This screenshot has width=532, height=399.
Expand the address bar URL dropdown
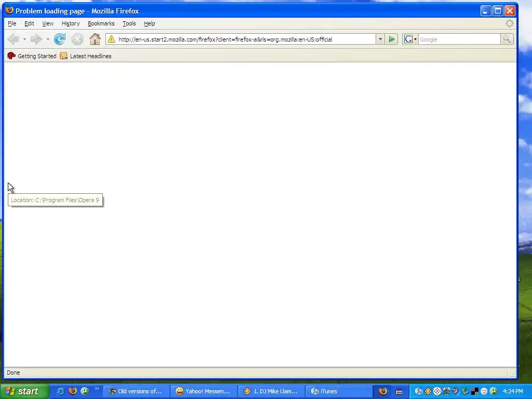(380, 39)
